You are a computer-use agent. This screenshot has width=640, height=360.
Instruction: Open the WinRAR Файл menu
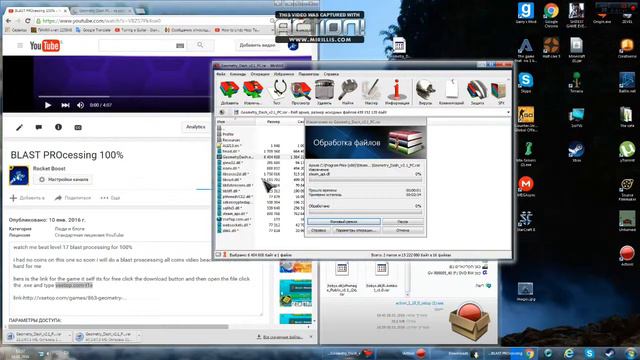coord(220,74)
